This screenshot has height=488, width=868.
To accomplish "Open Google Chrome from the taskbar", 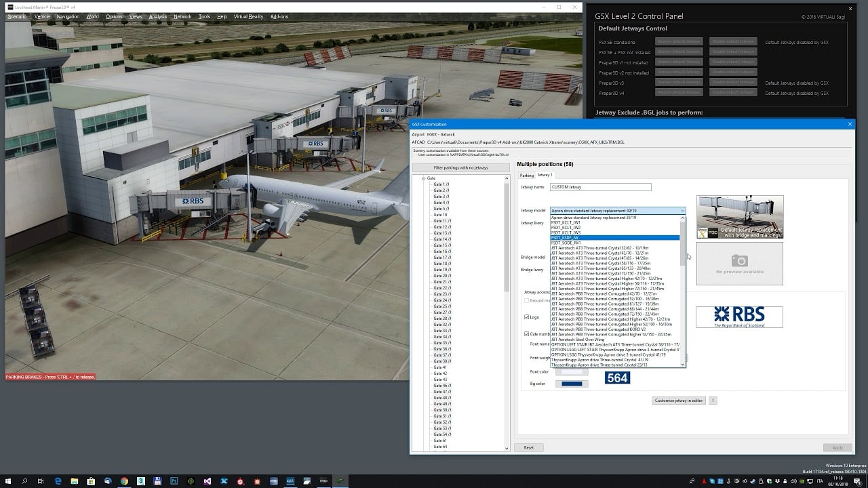I will click(x=124, y=481).
